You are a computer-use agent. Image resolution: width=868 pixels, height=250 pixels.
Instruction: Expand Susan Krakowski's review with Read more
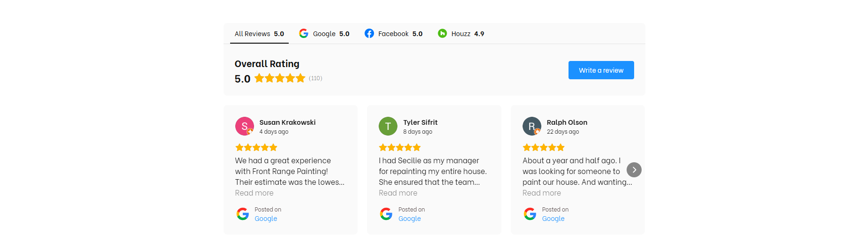click(254, 193)
